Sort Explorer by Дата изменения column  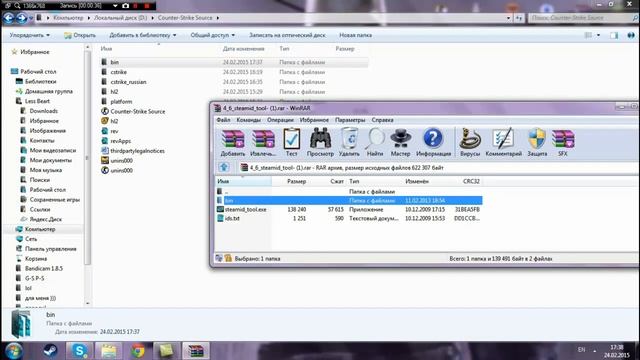[244, 49]
